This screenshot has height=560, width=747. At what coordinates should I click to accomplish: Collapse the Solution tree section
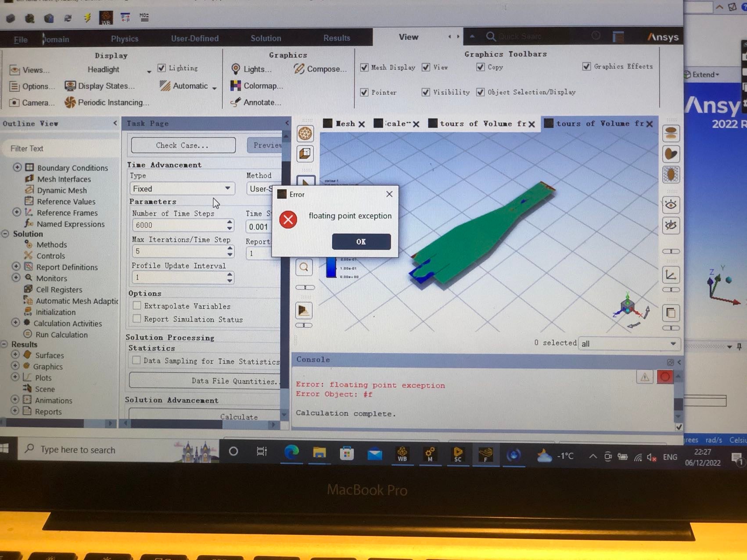5,234
